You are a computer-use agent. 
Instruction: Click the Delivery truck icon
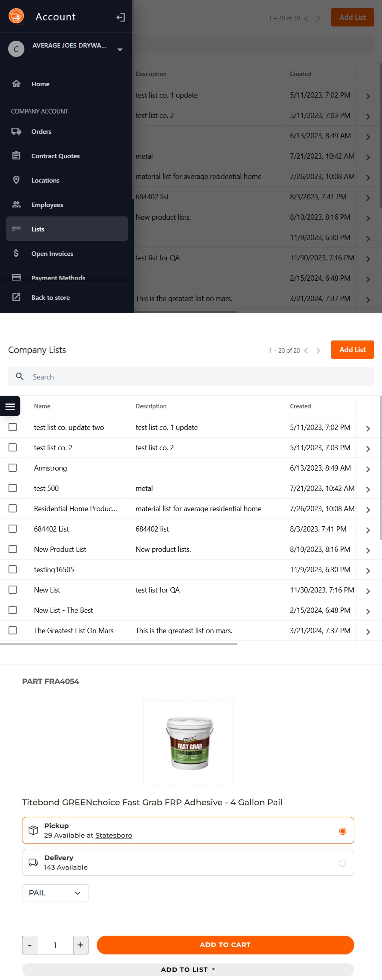point(33,862)
